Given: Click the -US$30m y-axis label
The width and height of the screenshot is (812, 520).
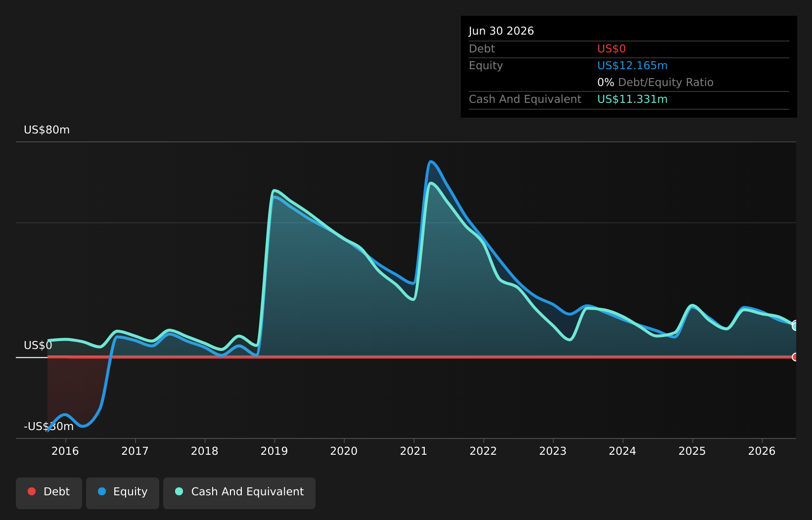Looking at the screenshot, I should tap(49, 427).
